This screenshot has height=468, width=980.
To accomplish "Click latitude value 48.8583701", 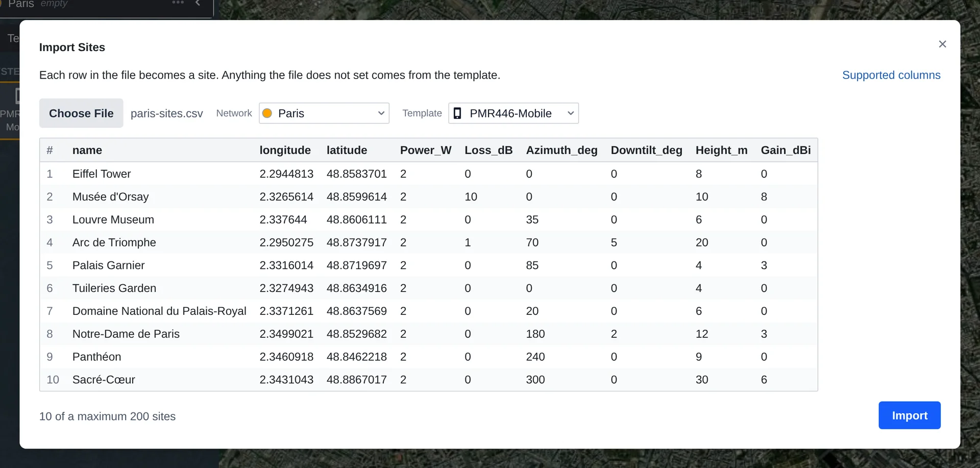I will (357, 174).
